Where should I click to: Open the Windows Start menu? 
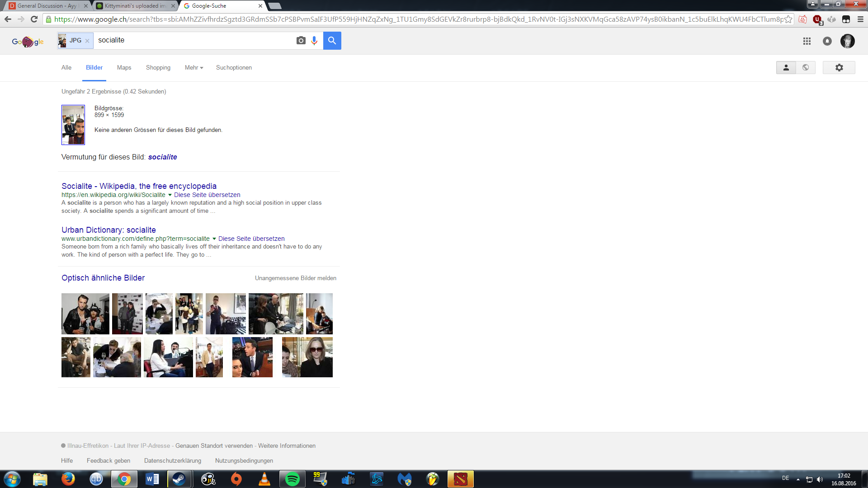[x=12, y=479]
